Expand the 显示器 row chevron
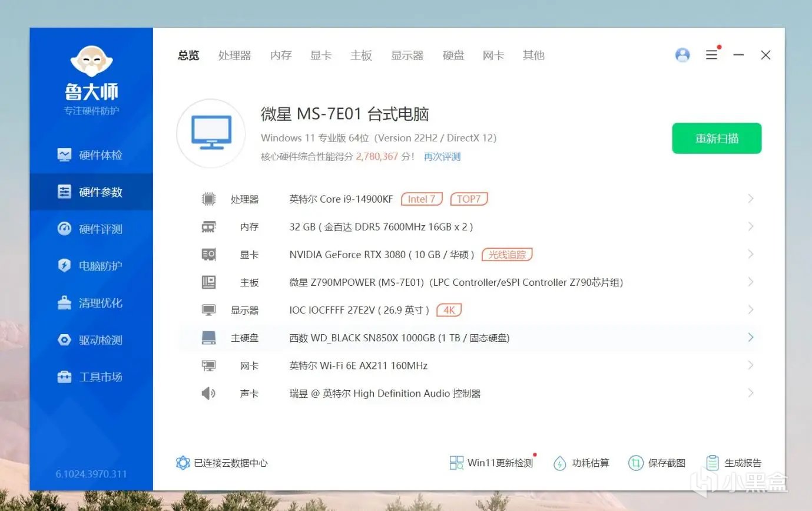812x511 pixels. click(x=751, y=309)
